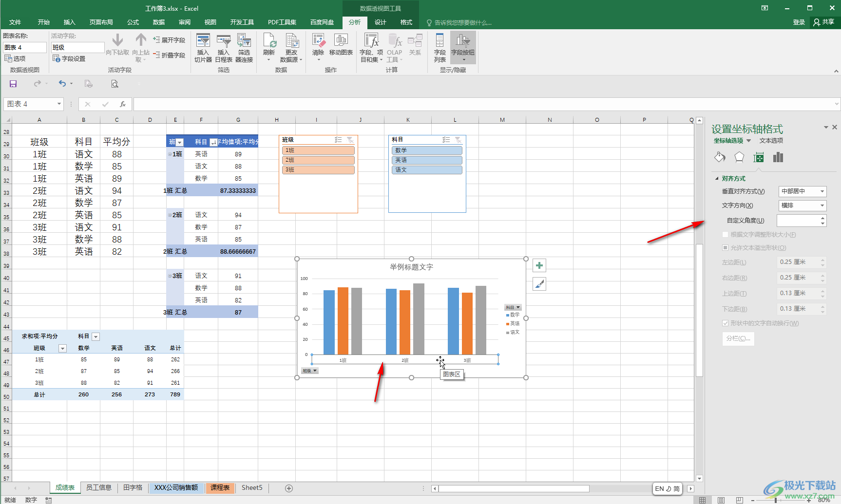Open Size and Properties icon
This screenshot has width=841, height=504.
[x=759, y=157]
